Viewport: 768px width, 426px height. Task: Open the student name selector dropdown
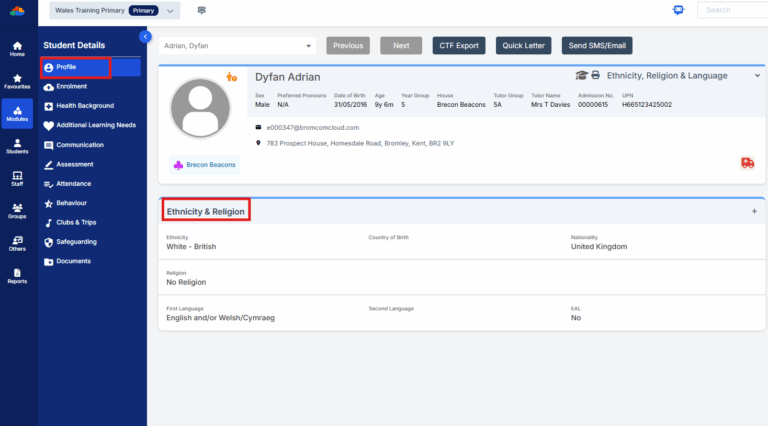coord(238,46)
